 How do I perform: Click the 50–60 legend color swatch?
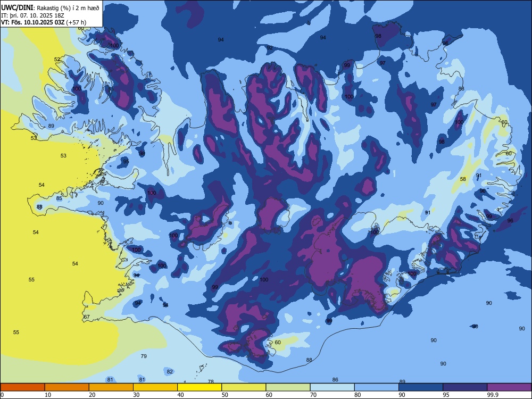[244, 387]
